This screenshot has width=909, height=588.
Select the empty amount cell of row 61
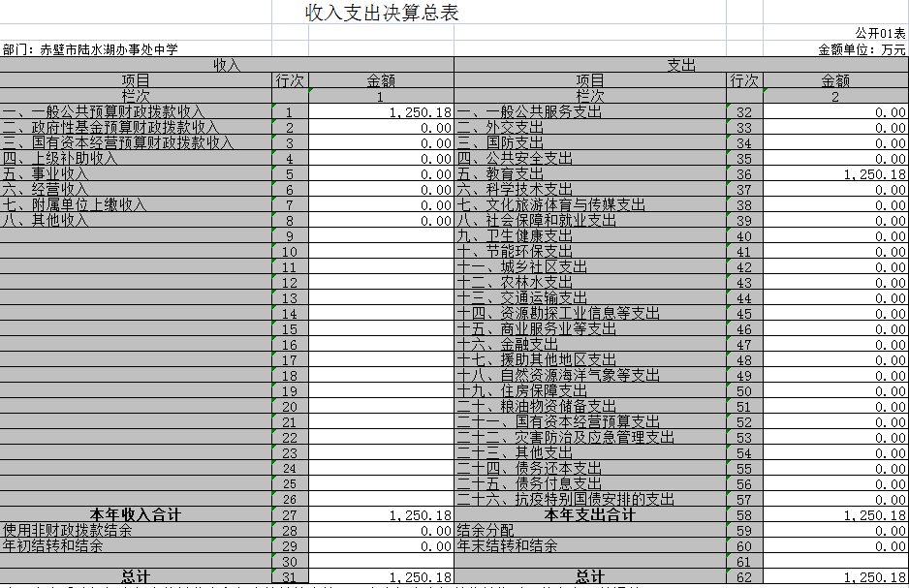(x=836, y=561)
